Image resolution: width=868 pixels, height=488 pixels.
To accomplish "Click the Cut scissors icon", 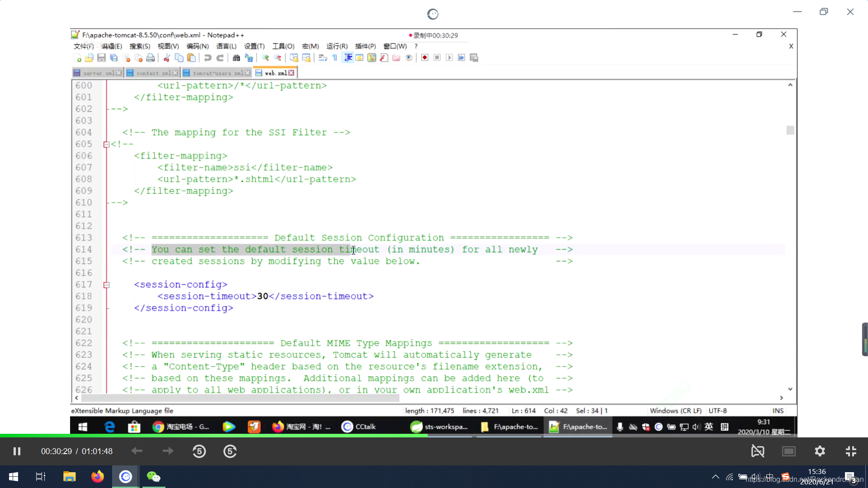I will 167,58.
